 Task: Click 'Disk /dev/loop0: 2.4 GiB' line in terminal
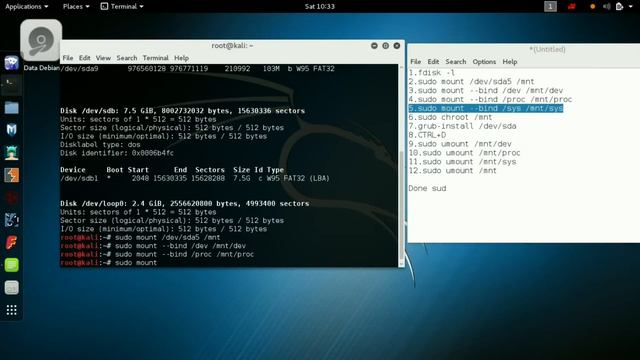click(184, 204)
